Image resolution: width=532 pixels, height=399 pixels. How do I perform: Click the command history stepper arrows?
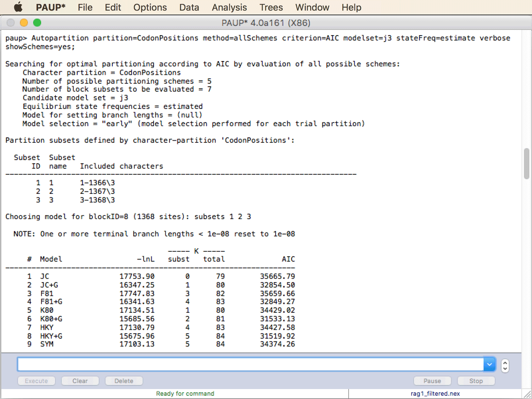click(505, 366)
